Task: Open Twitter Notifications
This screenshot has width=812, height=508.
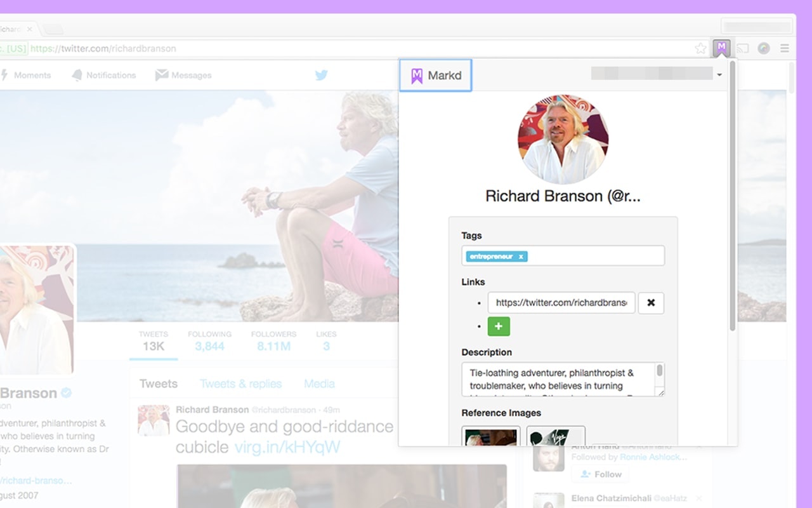Action: [103, 75]
